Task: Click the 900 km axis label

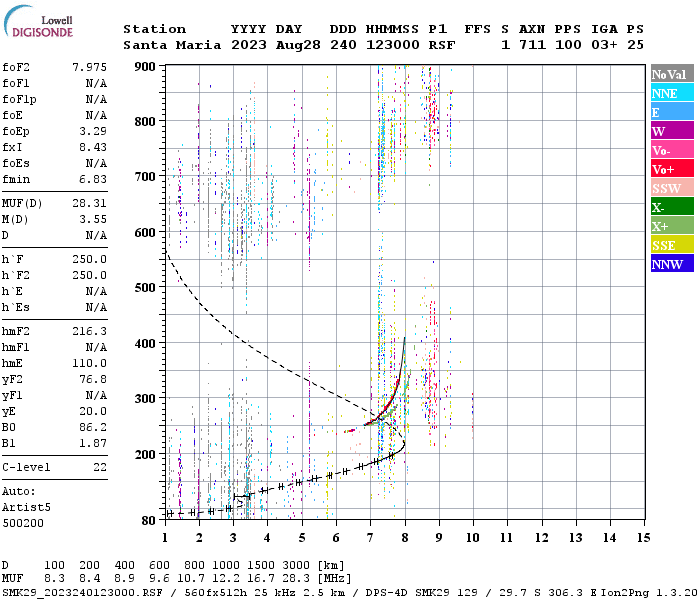Action: [x=145, y=67]
